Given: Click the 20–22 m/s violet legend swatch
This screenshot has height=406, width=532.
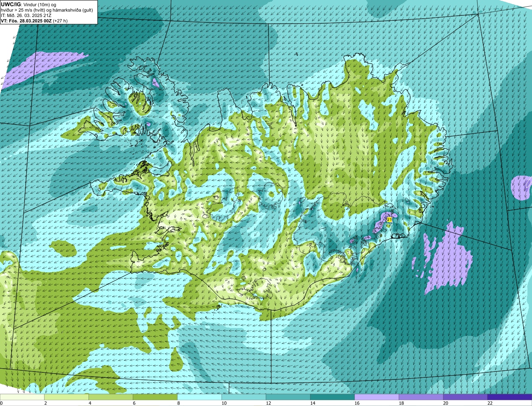Looking at the screenshot, I should (465, 397).
